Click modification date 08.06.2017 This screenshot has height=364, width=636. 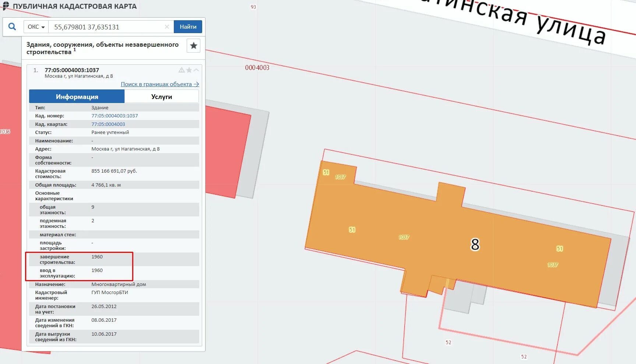click(104, 320)
